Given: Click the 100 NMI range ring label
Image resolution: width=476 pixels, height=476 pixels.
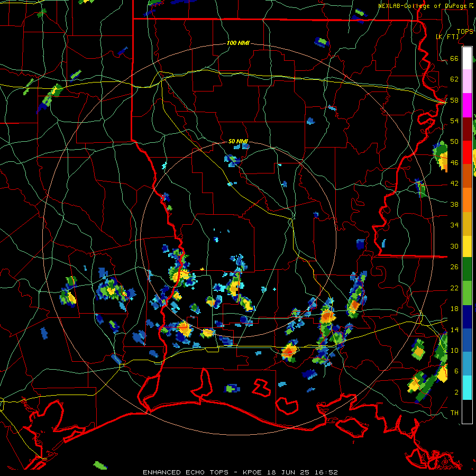Looking at the screenshot, I should 239,43.
